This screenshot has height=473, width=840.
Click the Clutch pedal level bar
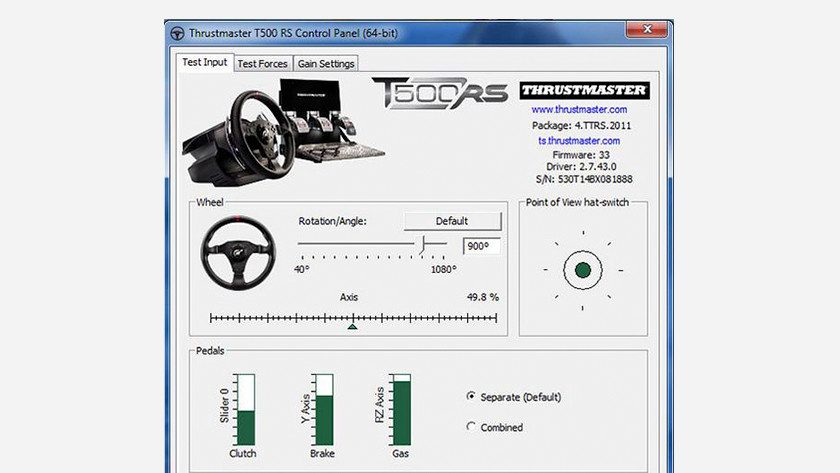246,410
